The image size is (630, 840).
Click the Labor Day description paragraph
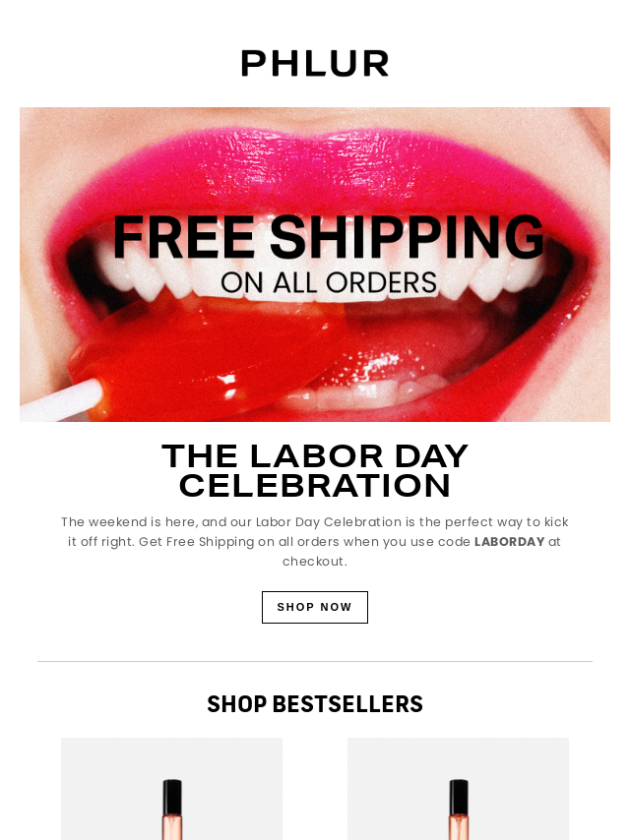coord(315,542)
